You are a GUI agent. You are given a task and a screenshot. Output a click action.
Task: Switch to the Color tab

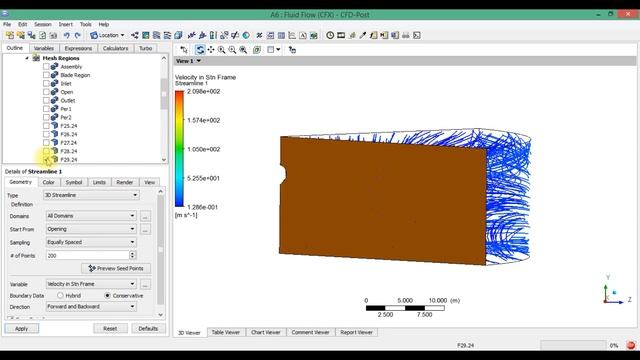pyautogui.click(x=49, y=182)
